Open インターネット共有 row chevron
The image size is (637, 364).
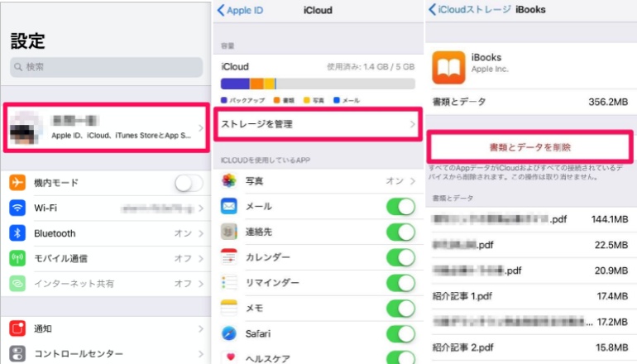201,284
